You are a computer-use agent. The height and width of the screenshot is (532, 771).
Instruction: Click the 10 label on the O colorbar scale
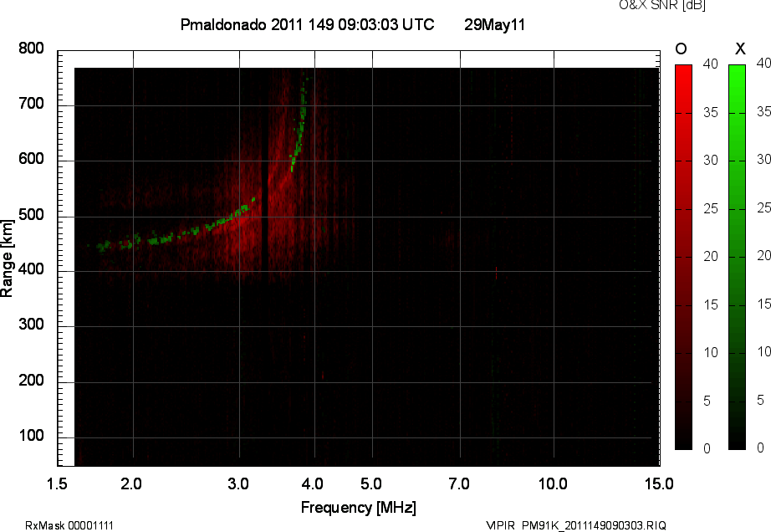(711, 352)
